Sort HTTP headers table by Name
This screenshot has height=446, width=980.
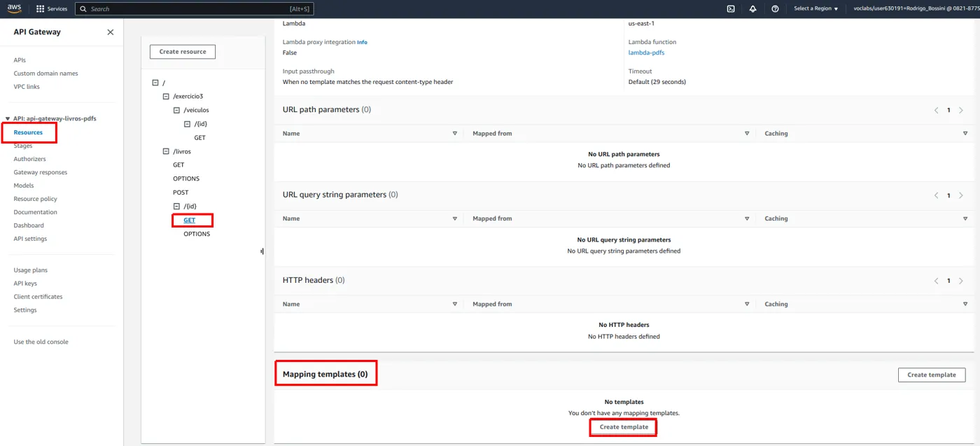point(454,304)
